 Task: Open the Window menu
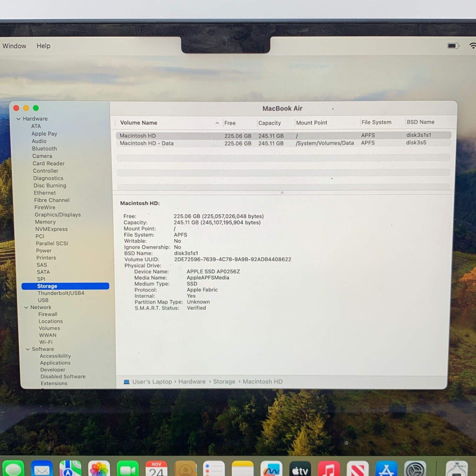click(x=14, y=46)
